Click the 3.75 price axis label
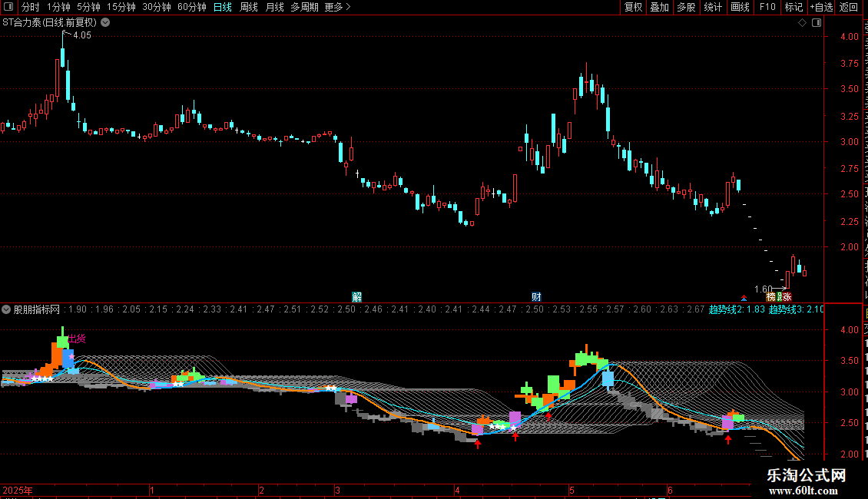This screenshot has height=499, width=868. point(849,64)
